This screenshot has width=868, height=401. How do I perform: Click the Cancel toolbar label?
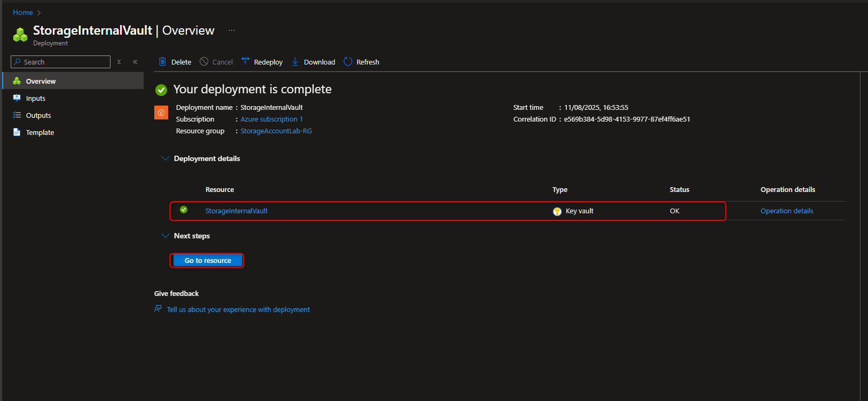point(223,62)
